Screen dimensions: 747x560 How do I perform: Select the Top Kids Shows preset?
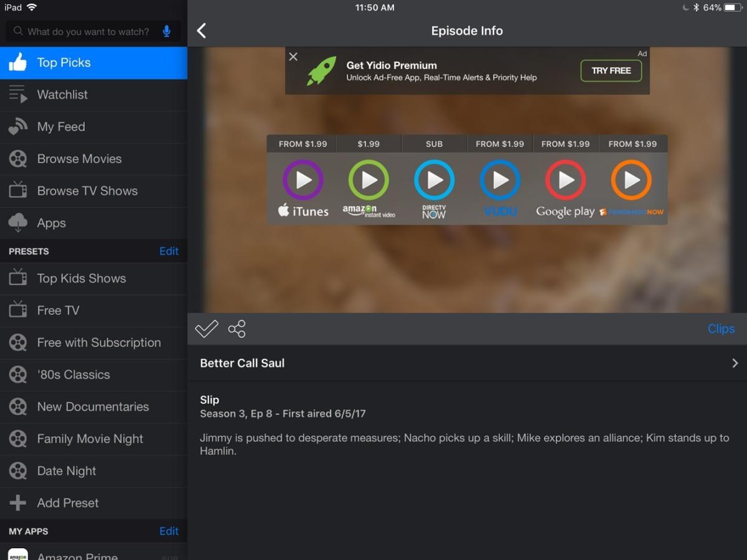(93, 279)
